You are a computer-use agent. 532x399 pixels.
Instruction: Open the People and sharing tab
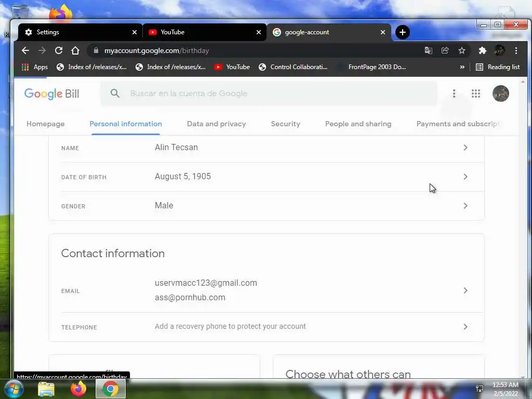358,124
